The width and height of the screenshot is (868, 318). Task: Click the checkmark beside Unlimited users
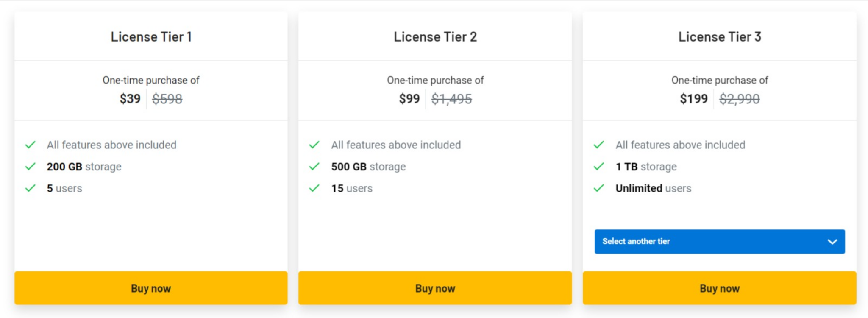click(599, 188)
